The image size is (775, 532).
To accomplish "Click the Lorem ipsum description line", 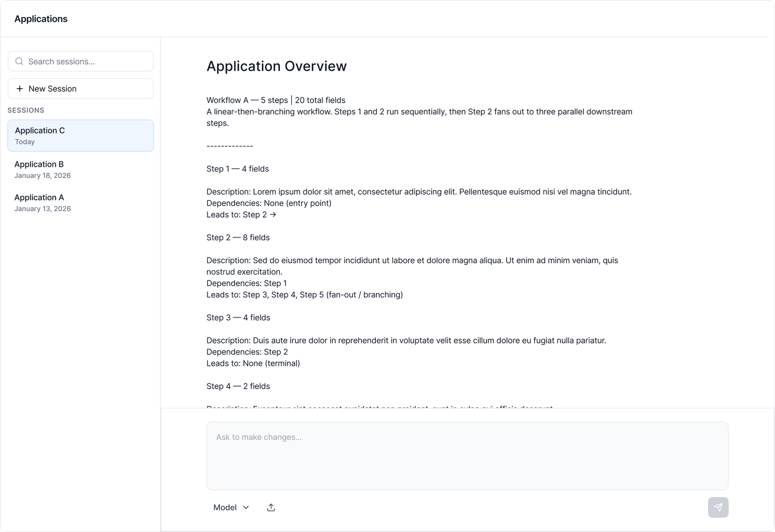I will tap(419, 192).
